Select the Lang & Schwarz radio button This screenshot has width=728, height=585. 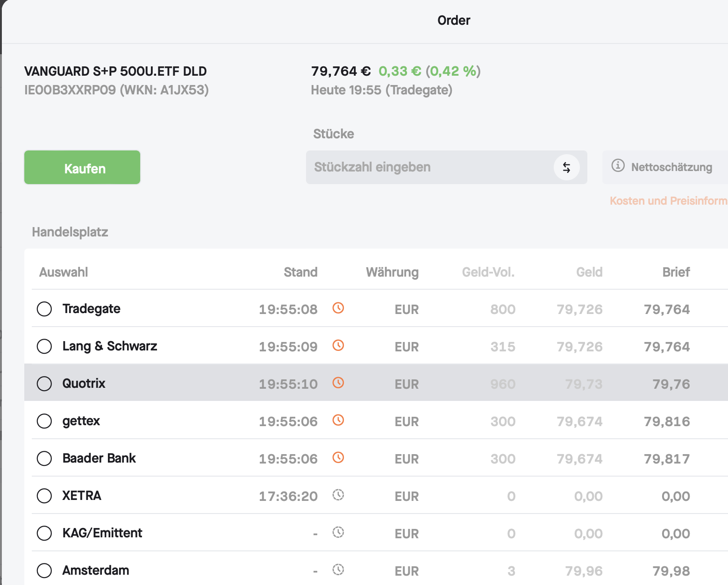point(44,346)
